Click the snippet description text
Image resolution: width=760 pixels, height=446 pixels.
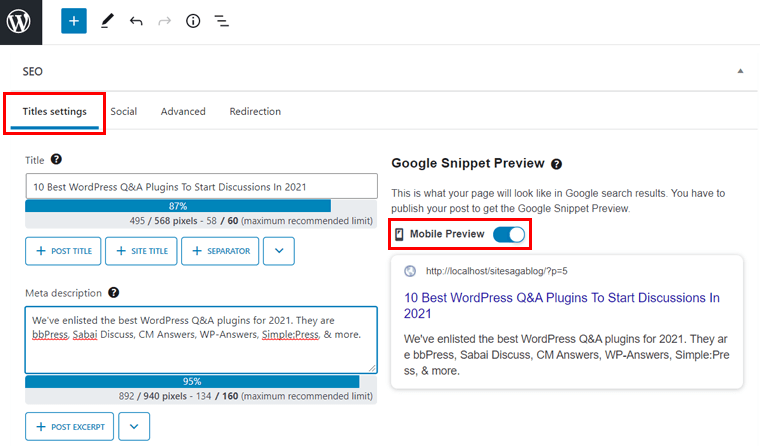tap(566, 355)
